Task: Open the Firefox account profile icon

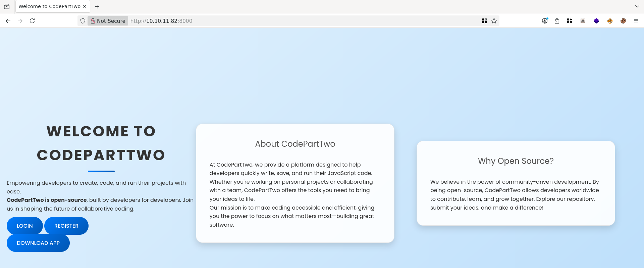Action: (x=545, y=21)
